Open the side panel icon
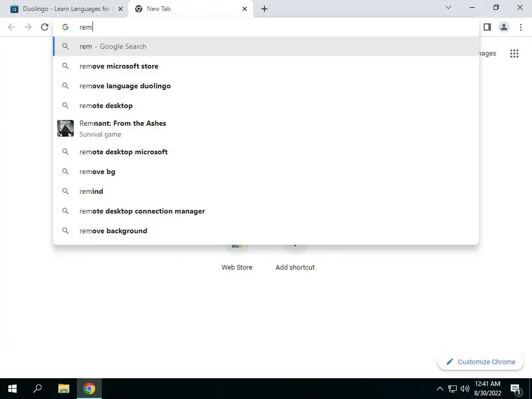 click(487, 27)
